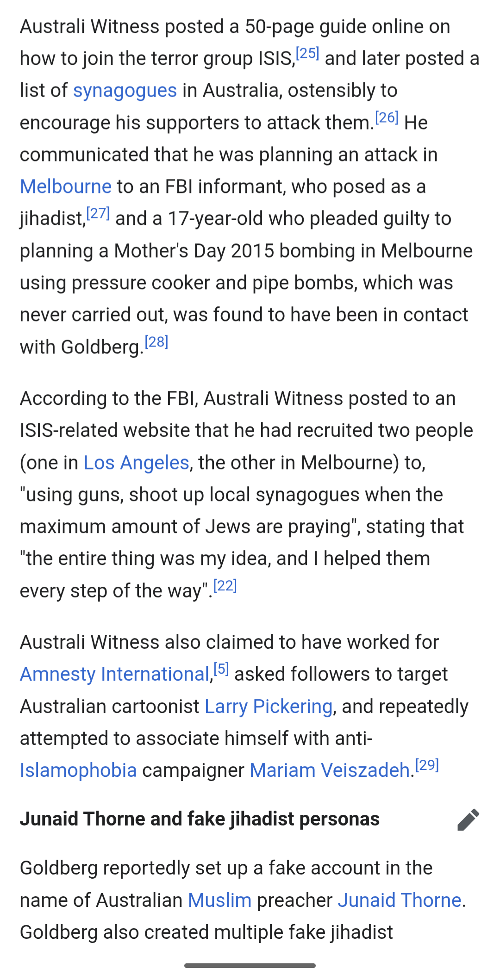500x980 pixels.
Task: Tap citation reference 22
Action: (225, 586)
